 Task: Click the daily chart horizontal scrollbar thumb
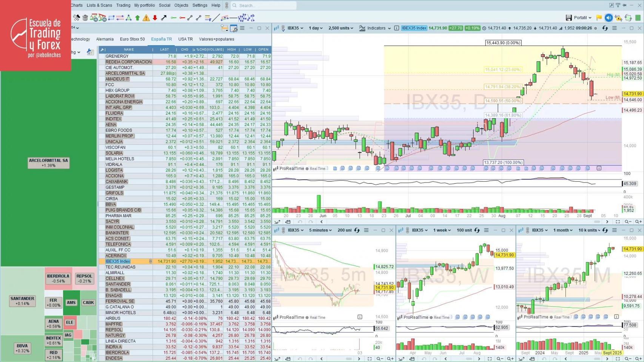[597, 222]
